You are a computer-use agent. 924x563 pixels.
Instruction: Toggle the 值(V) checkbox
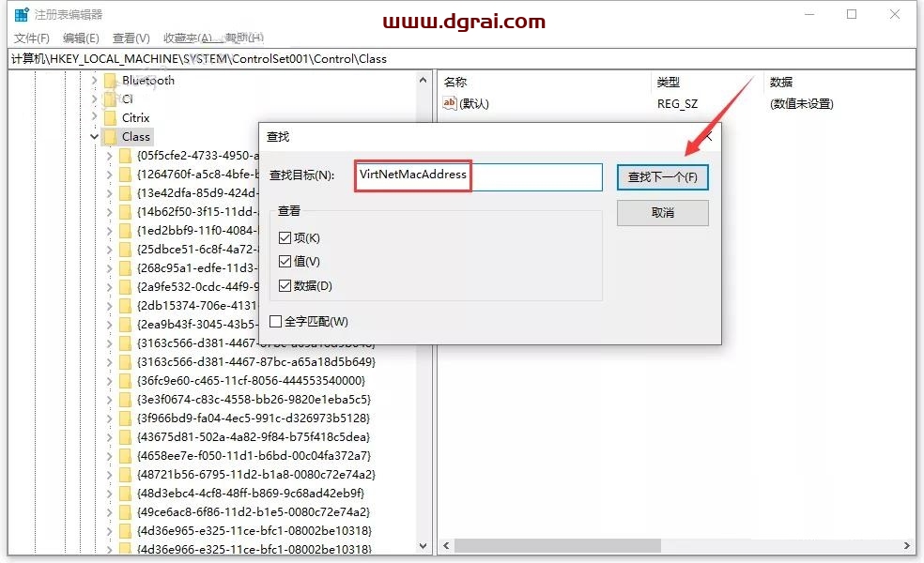(x=285, y=262)
